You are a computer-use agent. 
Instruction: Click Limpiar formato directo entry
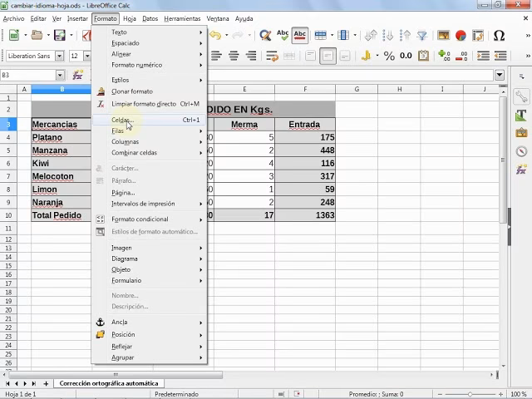pyautogui.click(x=143, y=104)
